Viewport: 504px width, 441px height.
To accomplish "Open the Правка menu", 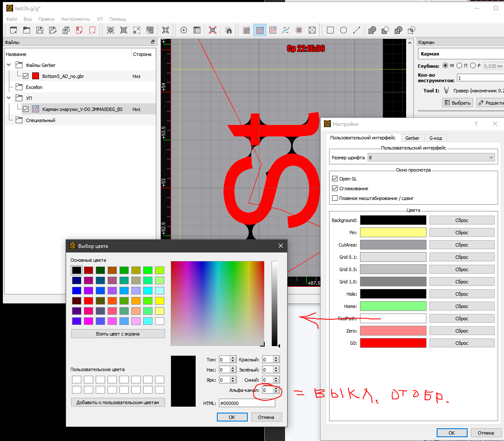I will pos(46,19).
